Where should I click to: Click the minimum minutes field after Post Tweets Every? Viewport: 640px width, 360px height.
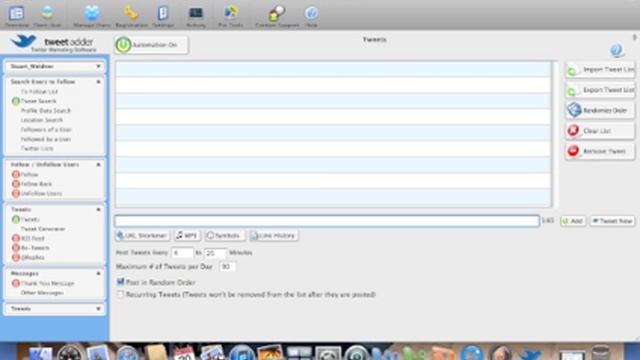tap(182, 253)
